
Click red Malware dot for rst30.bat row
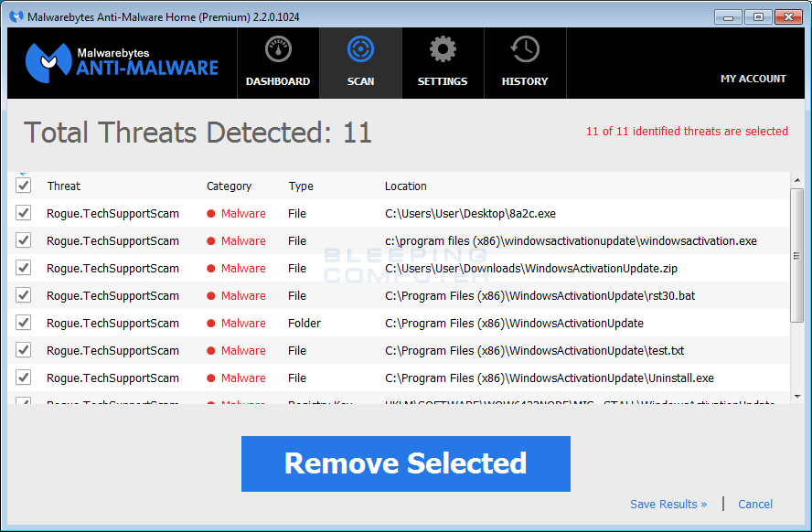[211, 296]
